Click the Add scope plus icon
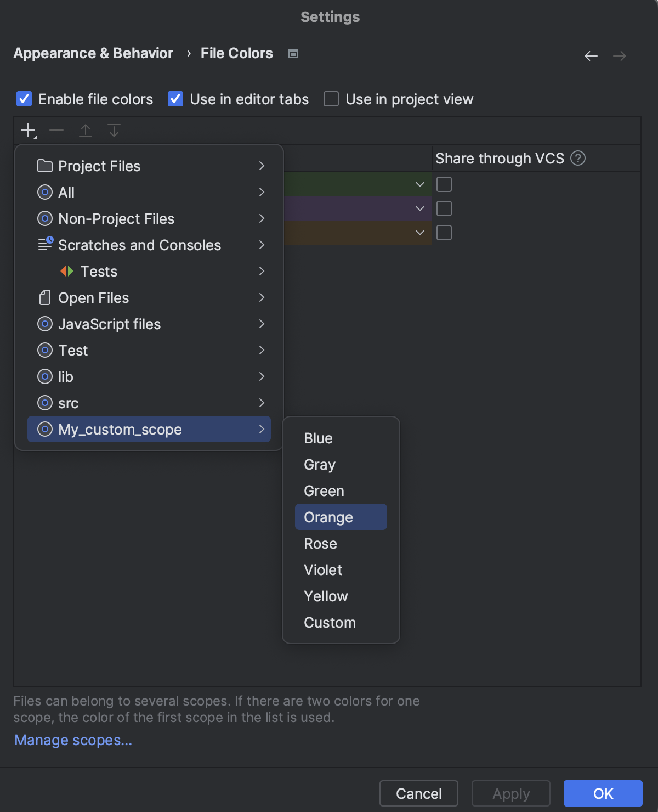658x812 pixels. point(28,130)
